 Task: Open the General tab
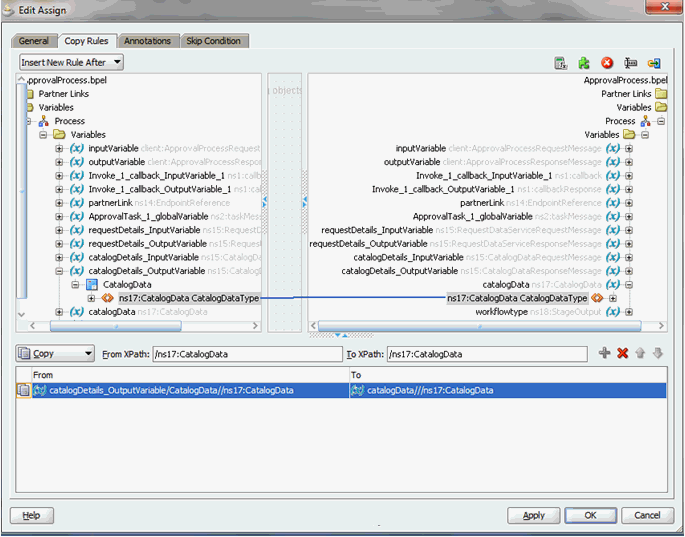34,41
